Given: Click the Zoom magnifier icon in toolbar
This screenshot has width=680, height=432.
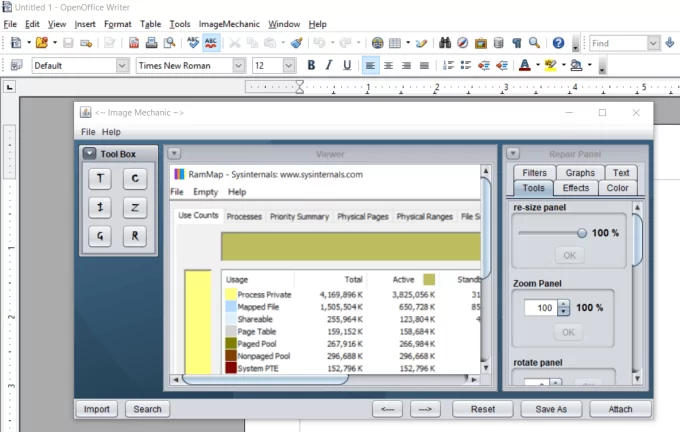Looking at the screenshot, I should 534,43.
